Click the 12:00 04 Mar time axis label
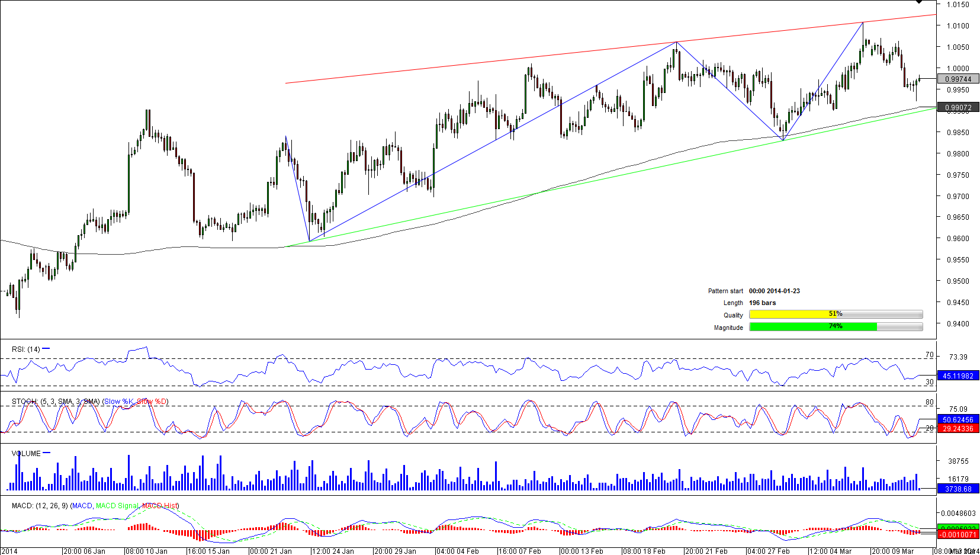980x555 pixels. (830, 551)
